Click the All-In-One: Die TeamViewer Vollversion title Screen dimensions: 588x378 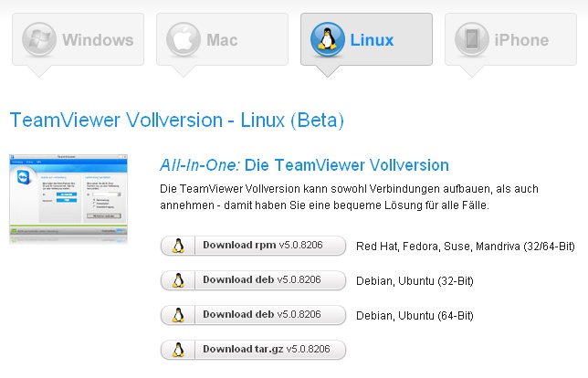pyautogui.click(x=304, y=165)
